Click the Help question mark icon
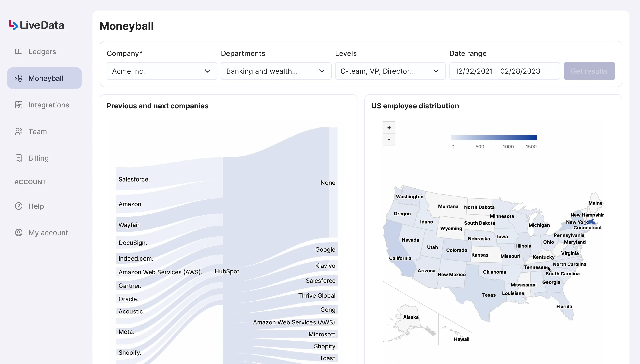640x364 pixels. 18,206
